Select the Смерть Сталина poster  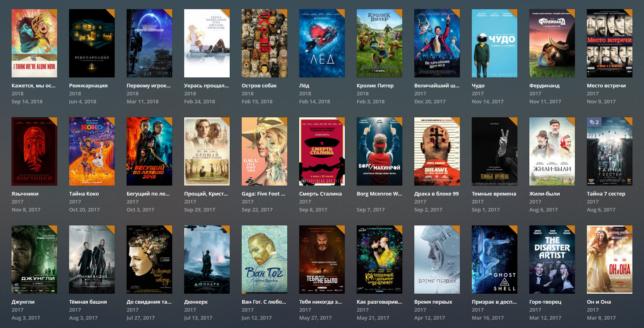click(x=322, y=151)
